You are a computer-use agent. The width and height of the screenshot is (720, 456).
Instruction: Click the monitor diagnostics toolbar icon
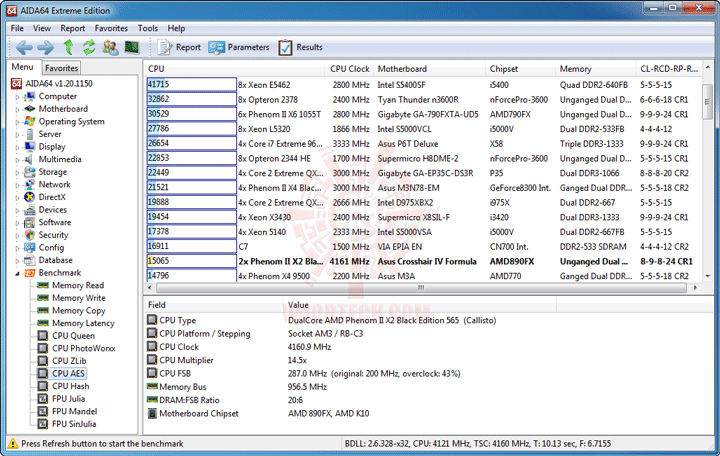132,47
